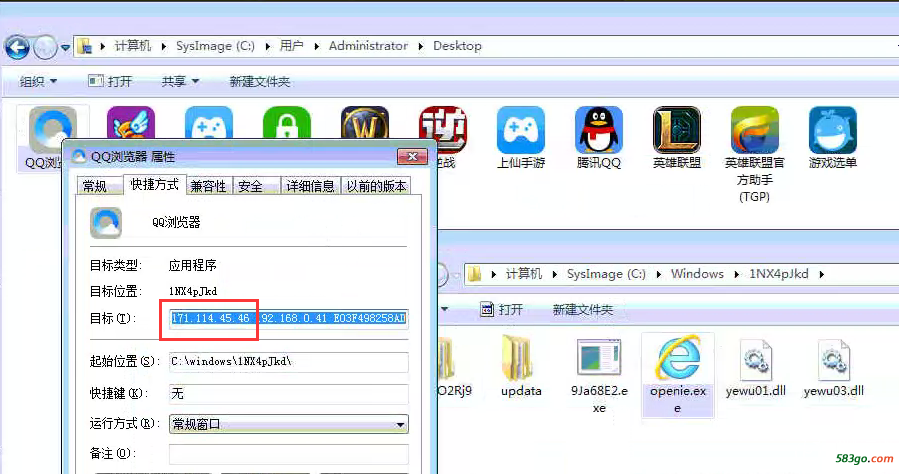Expand arrow after SysImage (C:) in Desktop breadcrumb
The height and width of the screenshot is (474, 899).
267,46
